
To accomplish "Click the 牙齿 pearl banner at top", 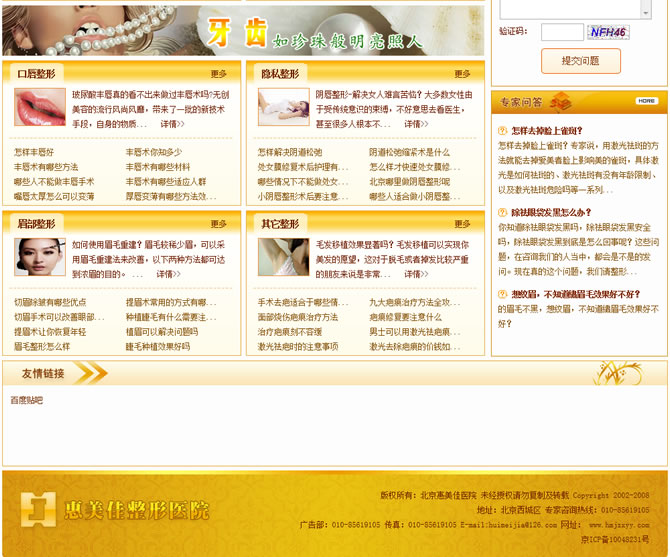I will (x=242, y=30).
